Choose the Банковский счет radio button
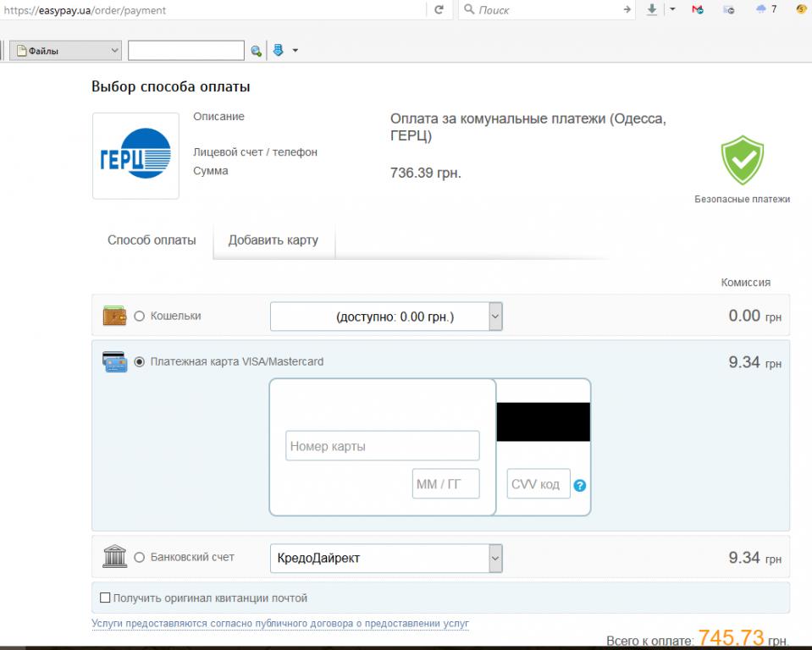This screenshot has width=812, height=650. pos(140,558)
